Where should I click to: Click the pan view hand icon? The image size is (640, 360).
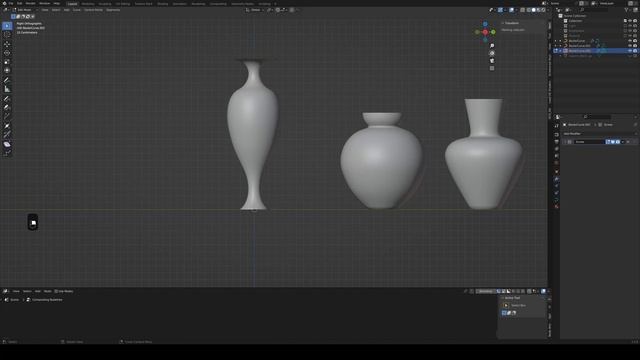[x=492, y=53]
